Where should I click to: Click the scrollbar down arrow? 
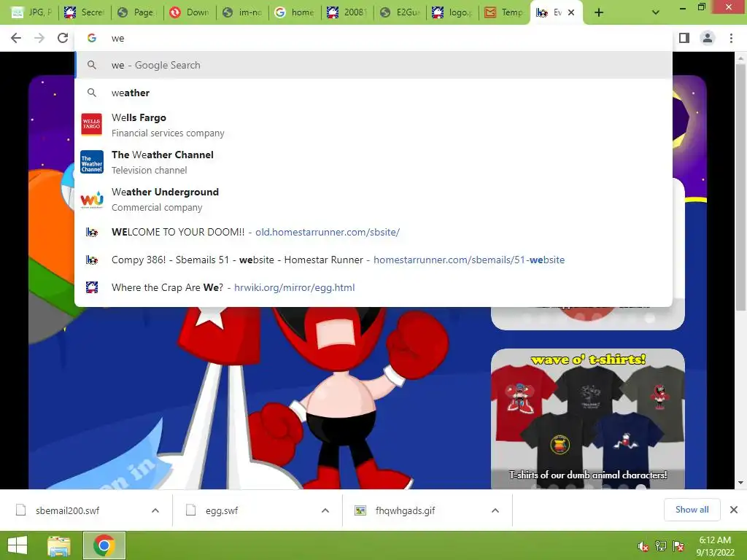(740, 483)
